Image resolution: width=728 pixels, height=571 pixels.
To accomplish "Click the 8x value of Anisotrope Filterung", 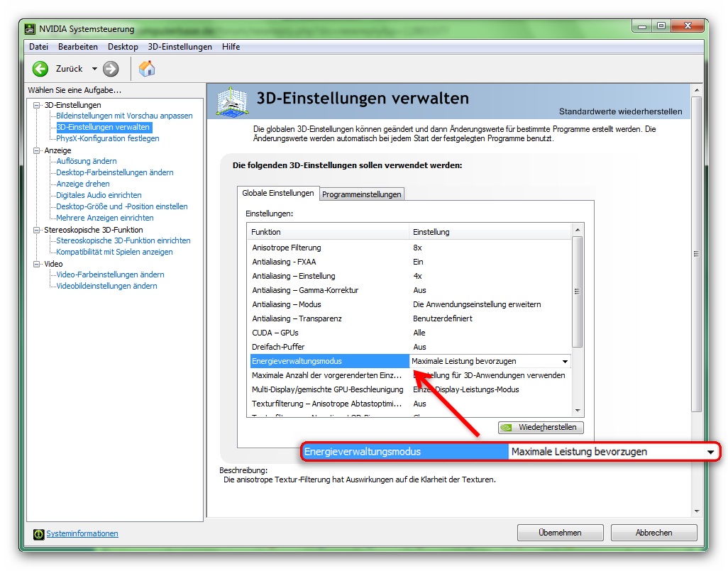I will pos(417,248).
